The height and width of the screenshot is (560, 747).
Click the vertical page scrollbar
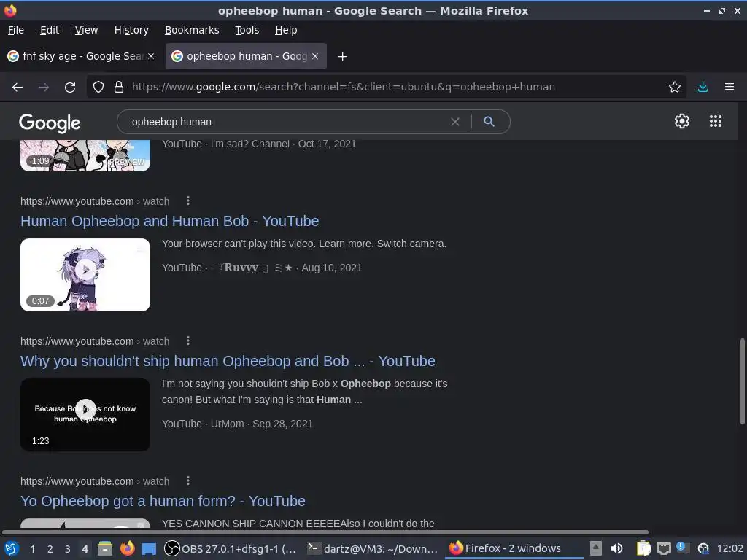(742, 381)
